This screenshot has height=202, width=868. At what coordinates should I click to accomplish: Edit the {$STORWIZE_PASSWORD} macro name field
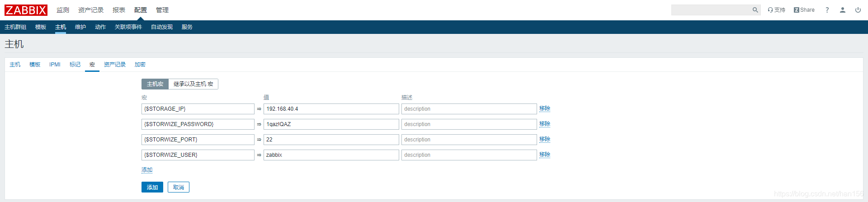198,124
